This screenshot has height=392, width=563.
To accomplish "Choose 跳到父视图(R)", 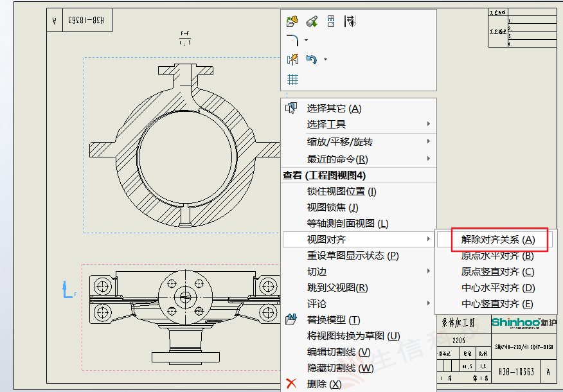I will pyautogui.click(x=359, y=287).
